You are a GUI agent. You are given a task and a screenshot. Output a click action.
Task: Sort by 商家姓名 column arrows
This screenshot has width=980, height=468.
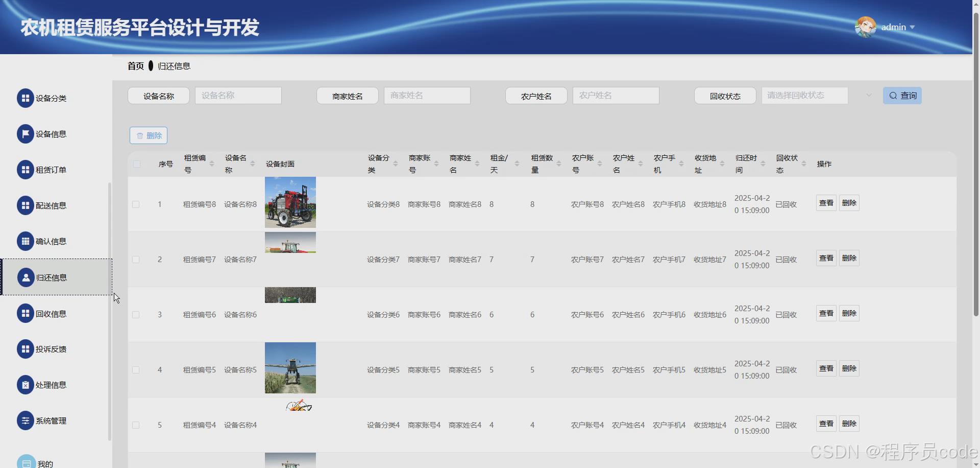(477, 164)
